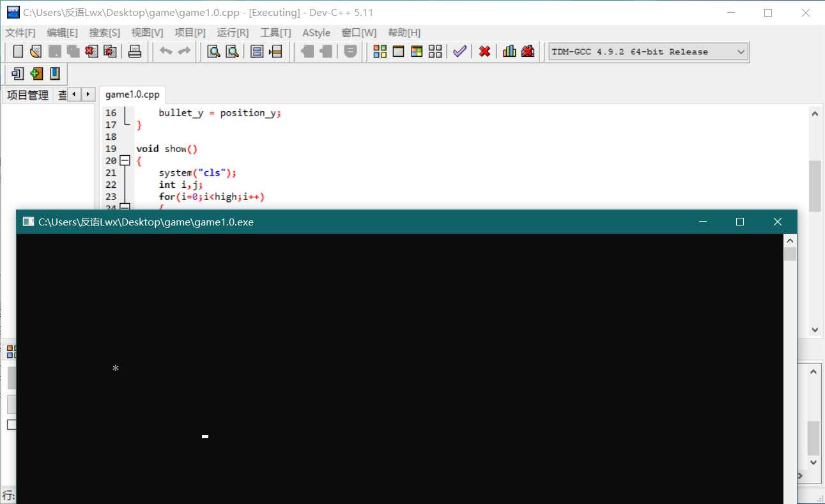
Task: Click the green plus bookmark toggle icon
Action: [36, 74]
